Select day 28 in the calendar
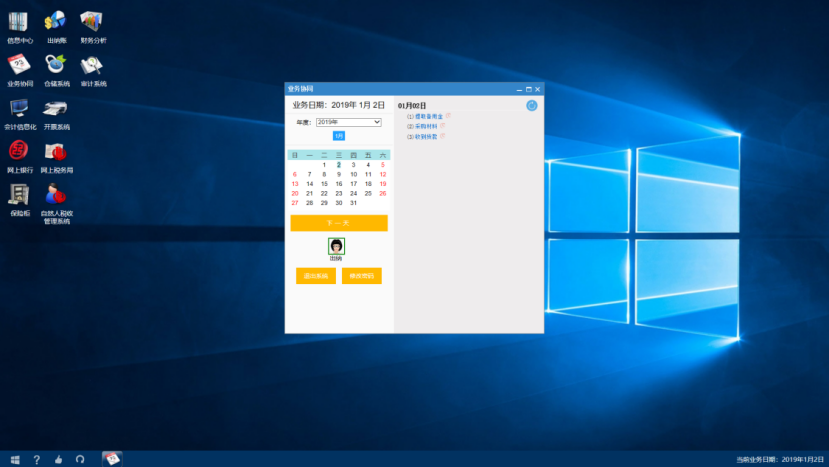This screenshot has width=829, height=467. (309, 203)
